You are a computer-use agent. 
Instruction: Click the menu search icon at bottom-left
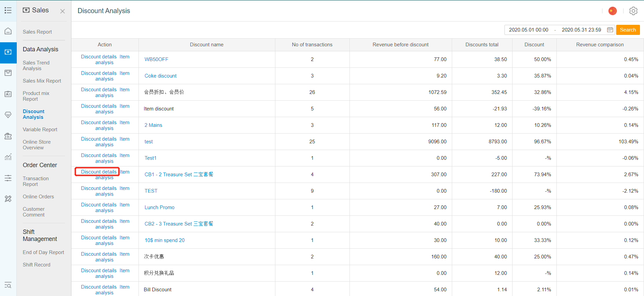pos(8,285)
